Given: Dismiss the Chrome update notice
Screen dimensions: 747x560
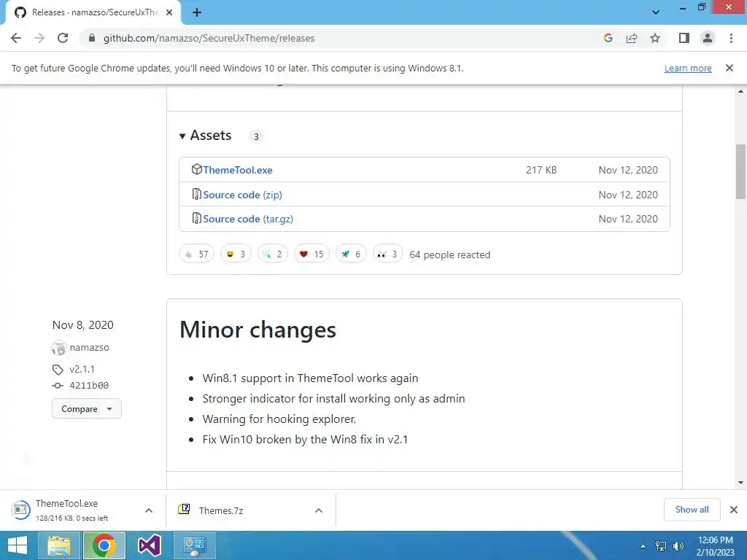Looking at the screenshot, I should [729, 68].
